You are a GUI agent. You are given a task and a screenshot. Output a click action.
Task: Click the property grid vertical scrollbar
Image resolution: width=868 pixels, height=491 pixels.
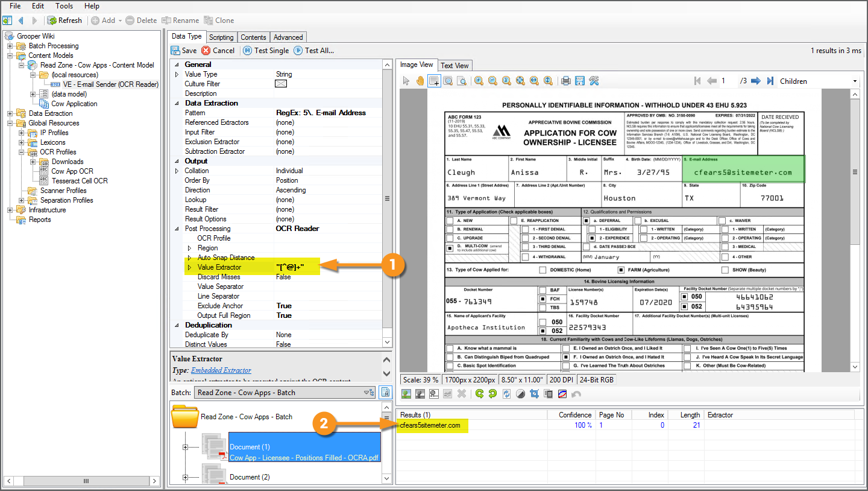tap(387, 199)
